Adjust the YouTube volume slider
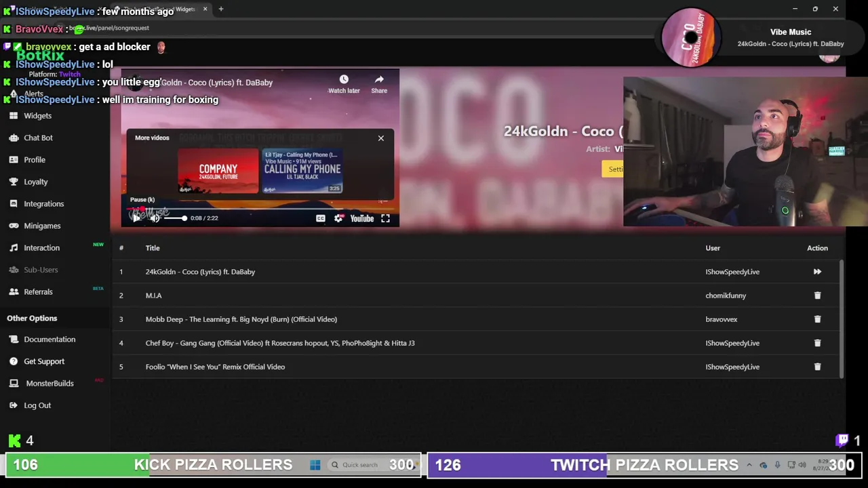Image resolution: width=868 pixels, height=488 pixels. coord(175,218)
